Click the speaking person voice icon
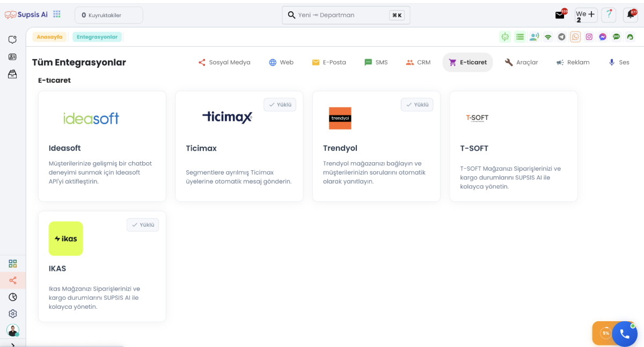This screenshot has width=644, height=347. coord(534,37)
